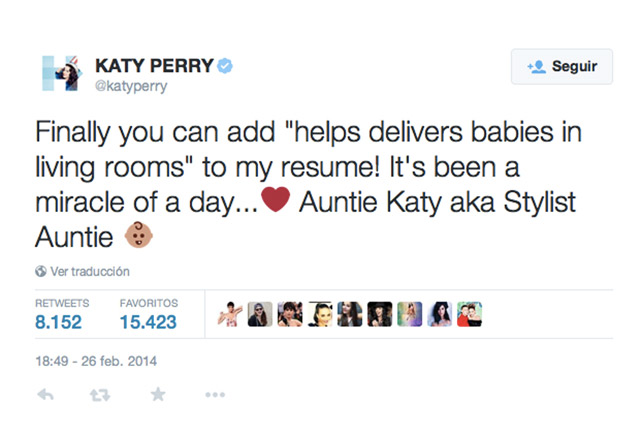Favorite the tweet with the star icon
641x440 pixels.
click(157, 394)
